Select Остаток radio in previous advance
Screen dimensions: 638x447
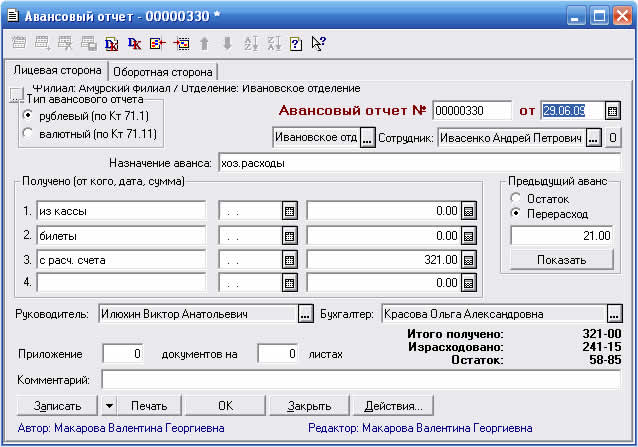point(517,199)
